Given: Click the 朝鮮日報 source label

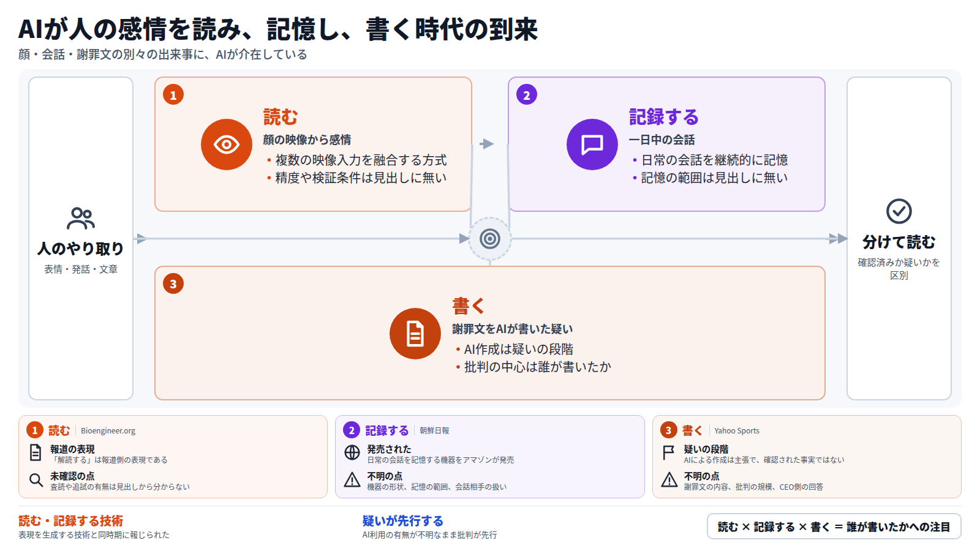Looking at the screenshot, I should [434, 431].
